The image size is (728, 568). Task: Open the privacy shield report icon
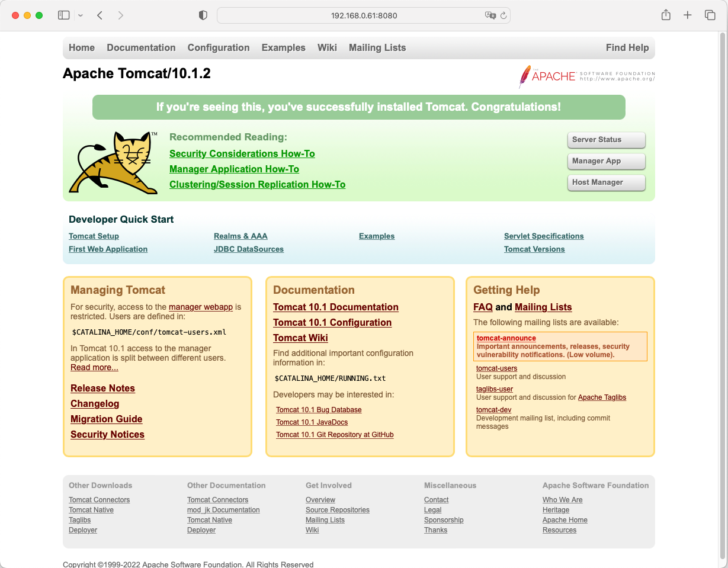click(x=203, y=15)
